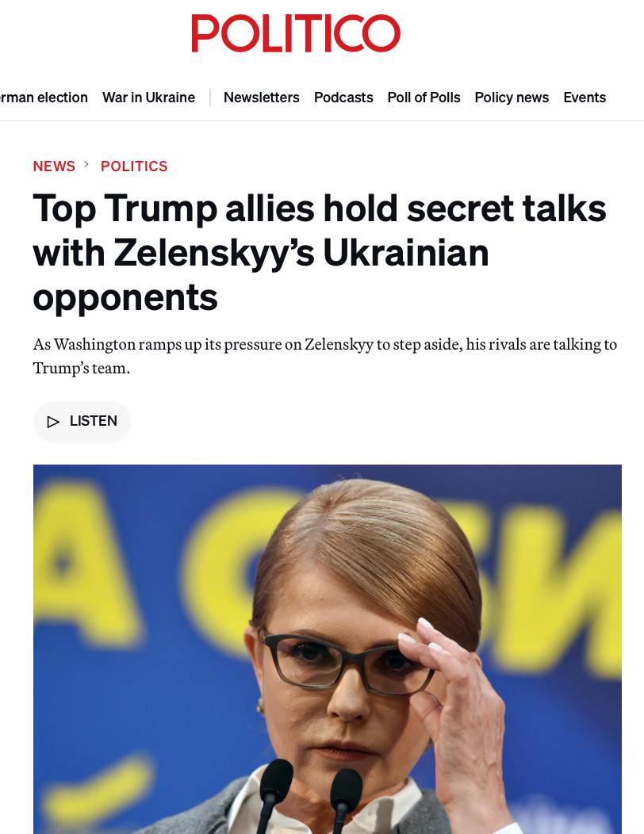Click the microphones in the lead photo
This screenshot has height=834, width=644.
(310, 796)
